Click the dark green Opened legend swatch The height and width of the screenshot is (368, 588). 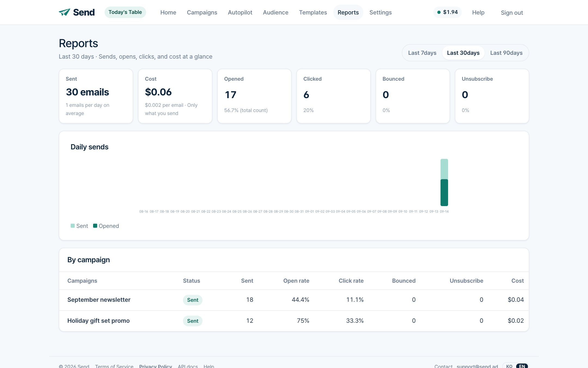tap(95, 226)
